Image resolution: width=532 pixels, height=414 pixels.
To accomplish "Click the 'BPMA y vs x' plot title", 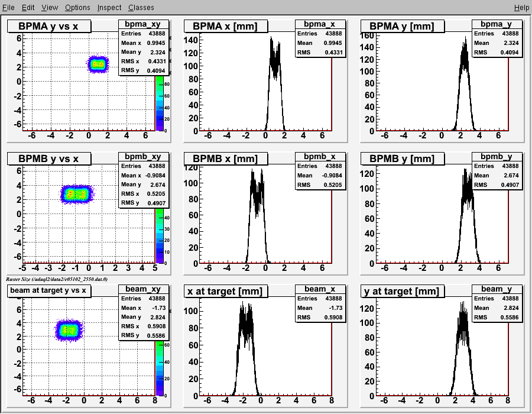I will [x=49, y=27].
